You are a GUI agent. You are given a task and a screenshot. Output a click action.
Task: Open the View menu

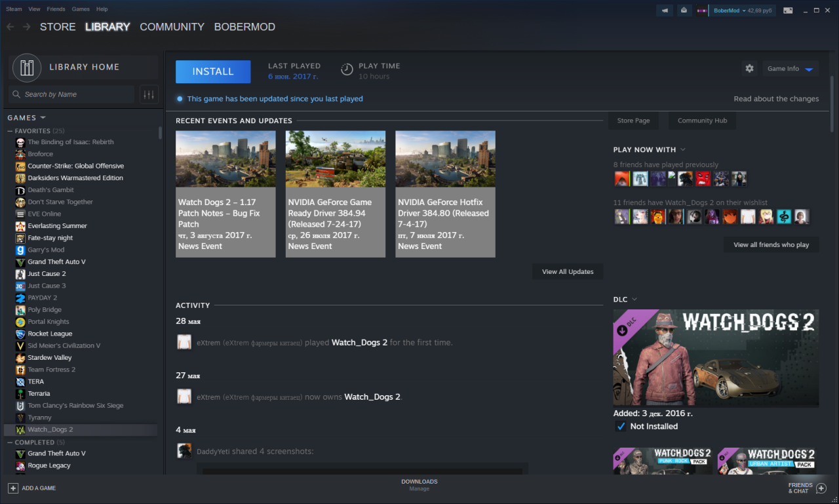coord(35,9)
